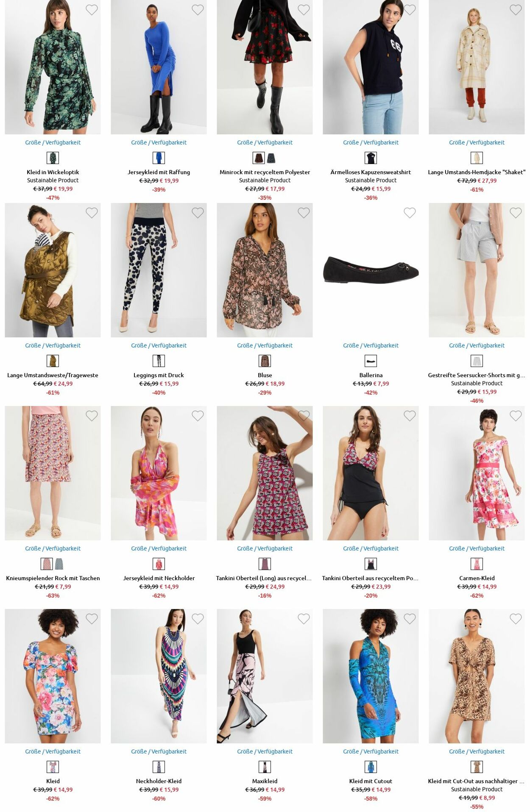Expand Größe / Verfügbarkeit under Ballerina
The width and height of the screenshot is (530, 812).
point(371,345)
